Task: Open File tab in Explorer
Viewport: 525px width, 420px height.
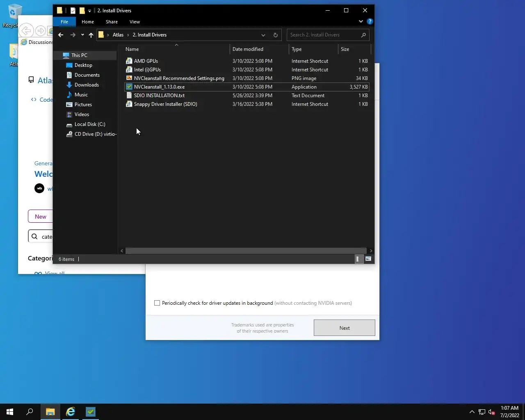Action: coord(64,22)
